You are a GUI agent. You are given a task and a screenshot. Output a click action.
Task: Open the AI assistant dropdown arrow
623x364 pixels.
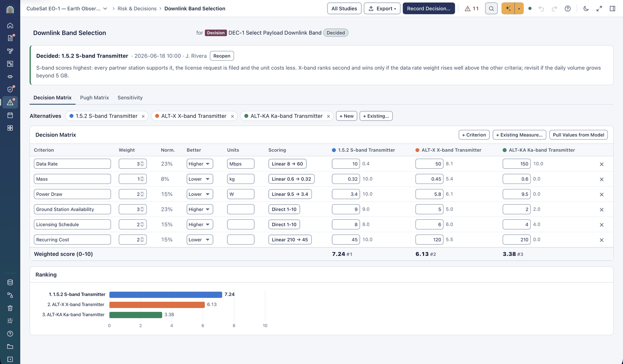(x=519, y=9)
